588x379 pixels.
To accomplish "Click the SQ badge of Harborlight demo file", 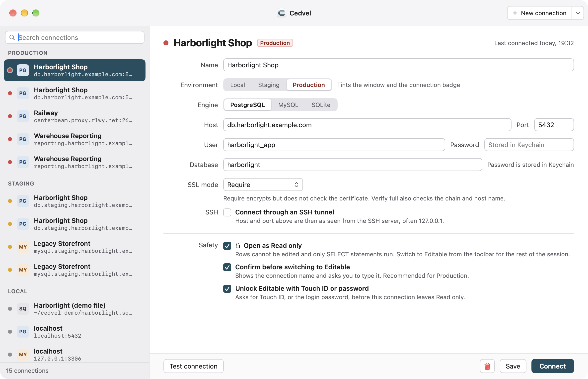I will tap(23, 309).
